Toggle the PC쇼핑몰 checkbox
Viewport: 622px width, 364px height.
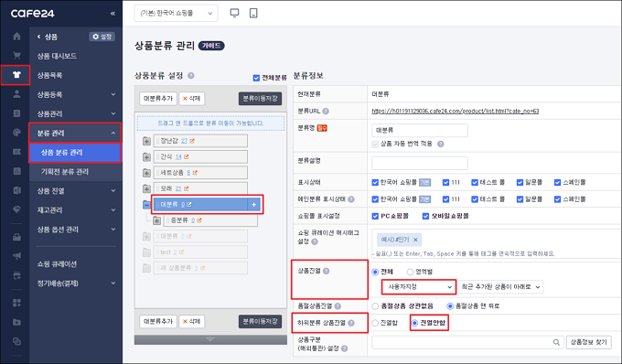375,216
